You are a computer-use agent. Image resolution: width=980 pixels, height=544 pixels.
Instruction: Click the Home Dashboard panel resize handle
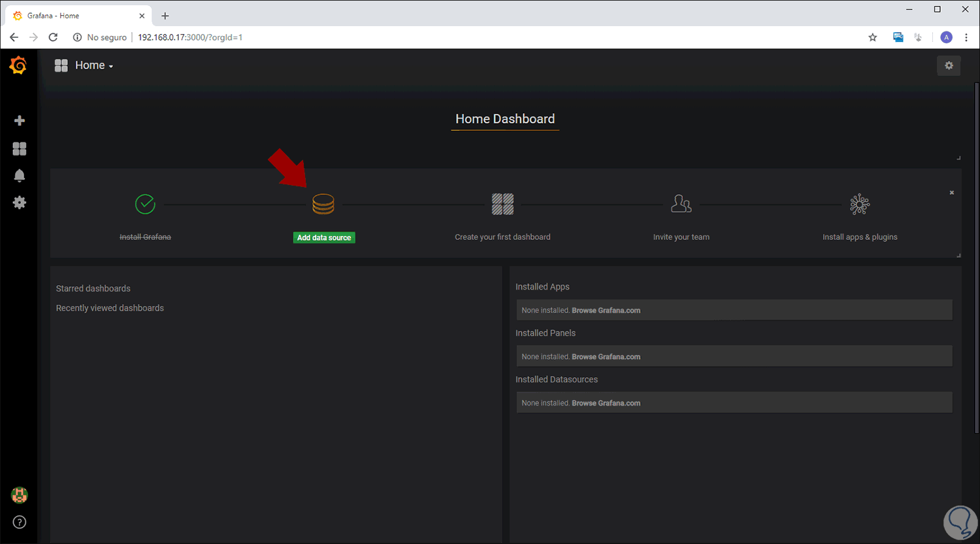958,158
